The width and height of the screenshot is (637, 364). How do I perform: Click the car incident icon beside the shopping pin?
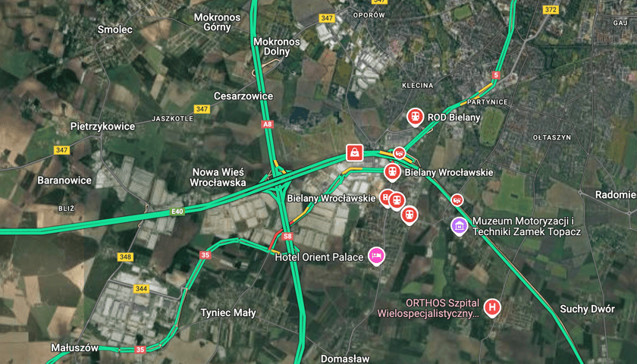(400, 153)
